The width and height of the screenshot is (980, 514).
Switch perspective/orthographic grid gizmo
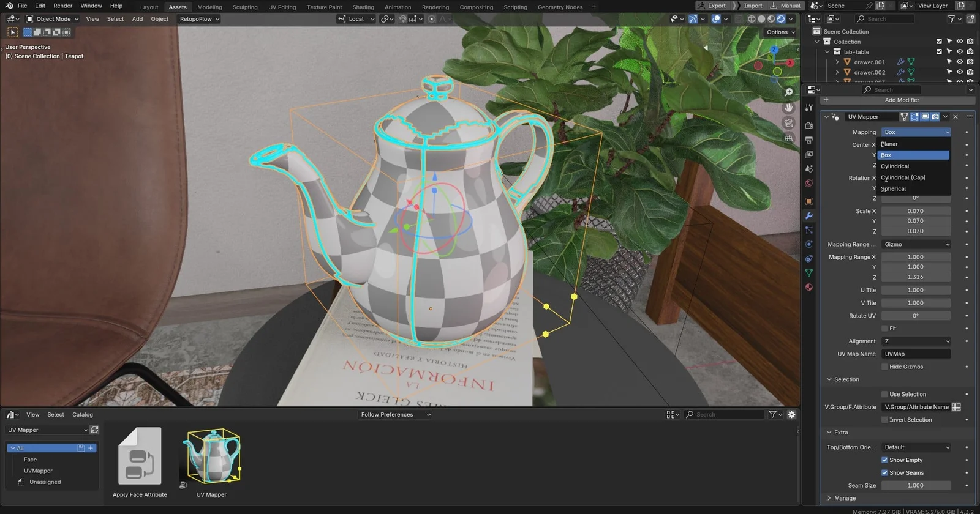pos(789,138)
